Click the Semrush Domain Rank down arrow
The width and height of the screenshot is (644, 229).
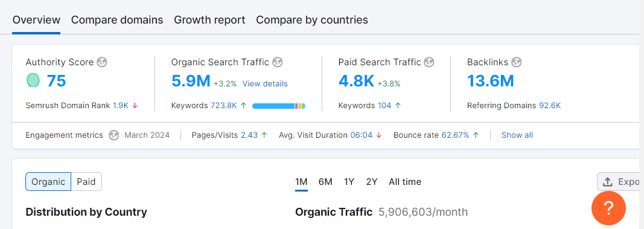pyautogui.click(x=135, y=106)
